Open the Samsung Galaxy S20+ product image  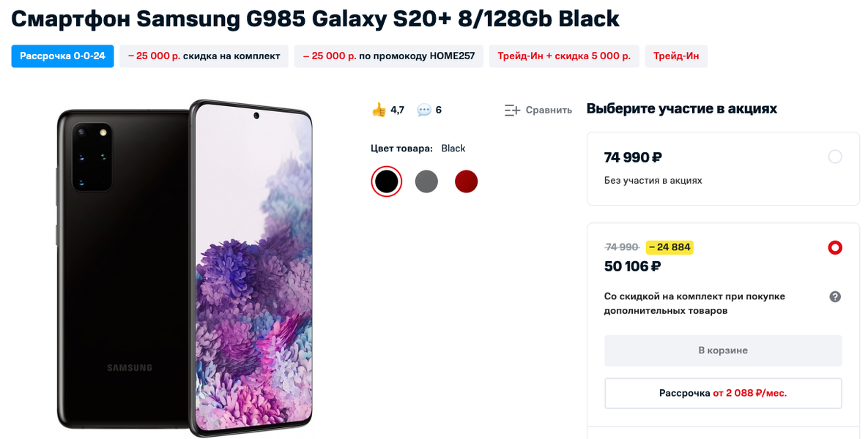click(185, 267)
